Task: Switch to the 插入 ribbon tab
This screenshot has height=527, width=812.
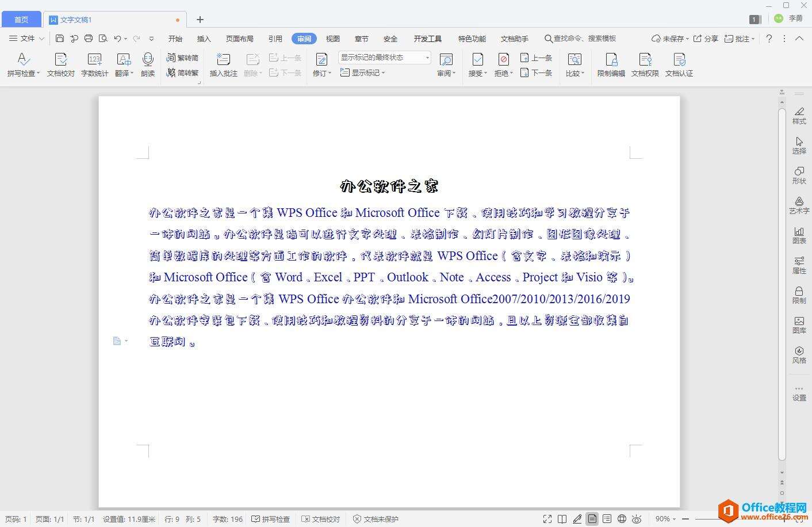Action: pyautogui.click(x=204, y=39)
